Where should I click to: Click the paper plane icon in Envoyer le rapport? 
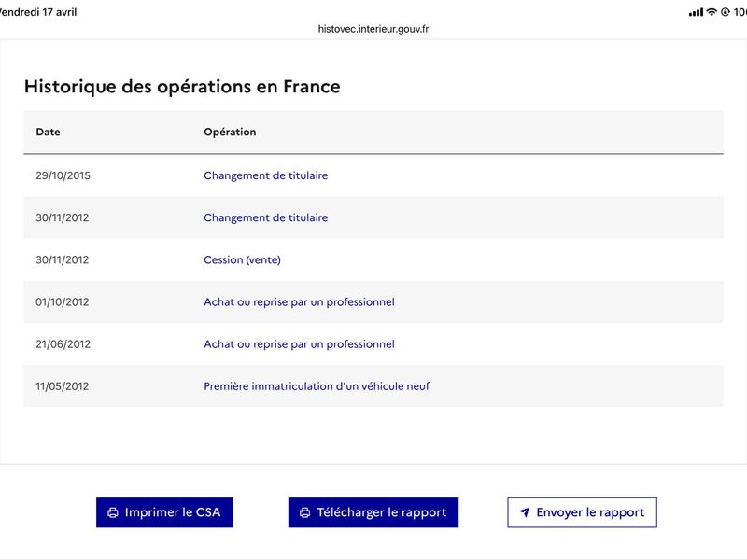[x=524, y=512]
